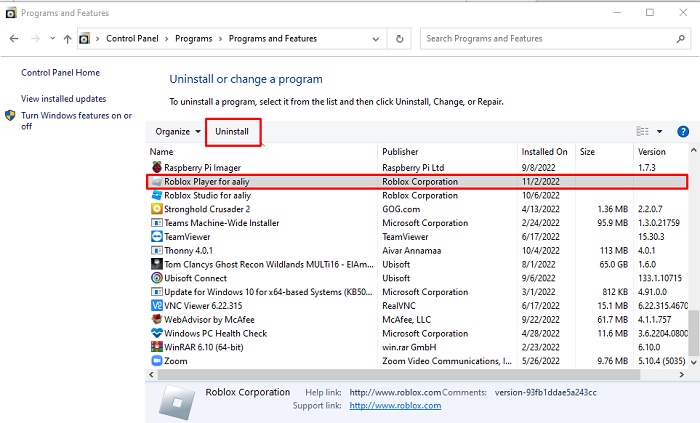Select the Ubisoft Connect entry
Image resolution: width=700 pixels, height=423 pixels.
pyautogui.click(x=196, y=278)
